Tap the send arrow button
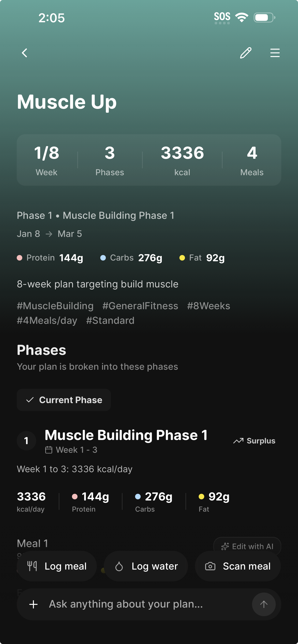The image size is (298, 644). [263, 604]
